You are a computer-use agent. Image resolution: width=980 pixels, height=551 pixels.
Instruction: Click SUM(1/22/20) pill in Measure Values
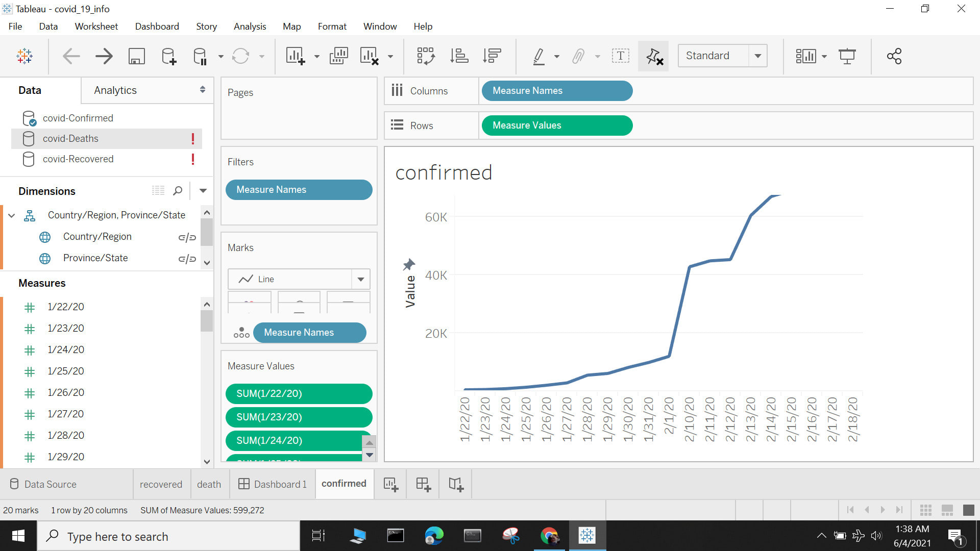[299, 393]
